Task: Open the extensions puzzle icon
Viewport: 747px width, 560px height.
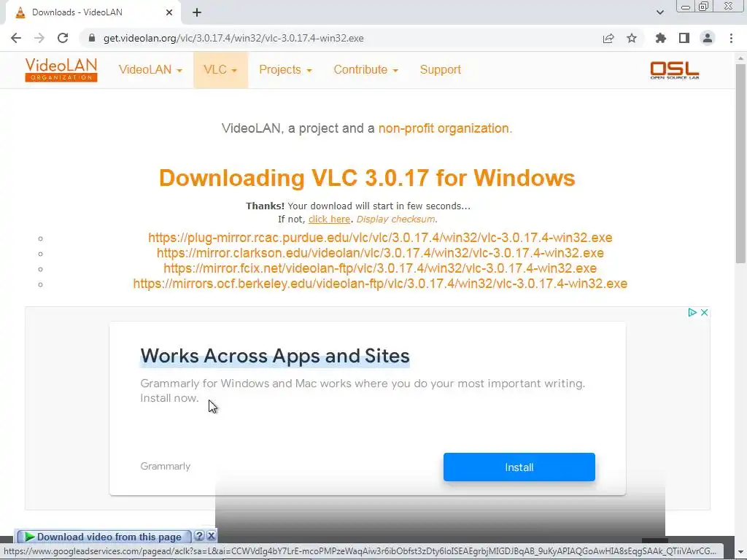Action: (660, 38)
